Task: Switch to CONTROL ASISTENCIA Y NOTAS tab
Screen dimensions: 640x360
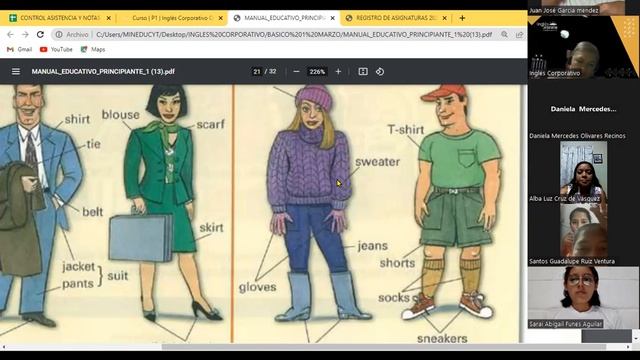Action: coord(59,18)
